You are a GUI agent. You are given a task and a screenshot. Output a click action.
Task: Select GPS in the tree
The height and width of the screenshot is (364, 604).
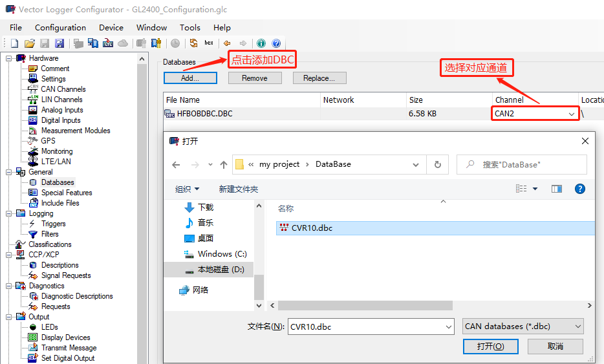pyautogui.click(x=48, y=141)
